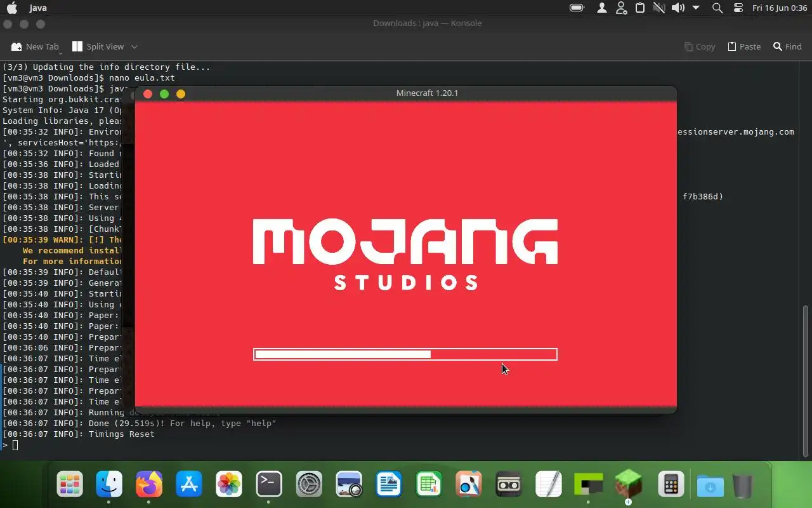Open the control center toggles icon
Image resolution: width=812 pixels, height=508 pixels.
pyautogui.click(x=738, y=8)
